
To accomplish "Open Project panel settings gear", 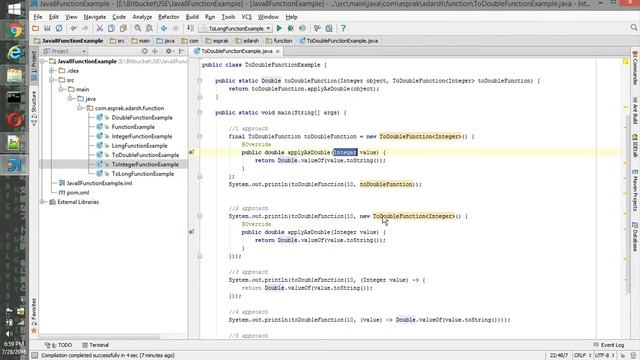I will pyautogui.click(x=169, y=51).
